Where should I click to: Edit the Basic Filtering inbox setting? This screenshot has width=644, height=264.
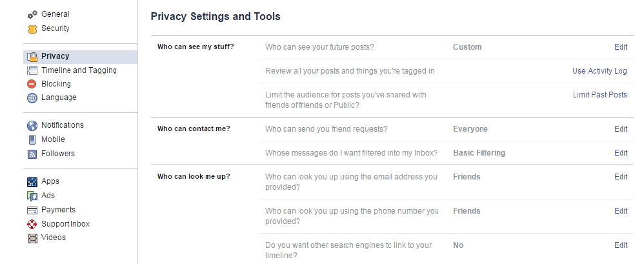click(621, 153)
